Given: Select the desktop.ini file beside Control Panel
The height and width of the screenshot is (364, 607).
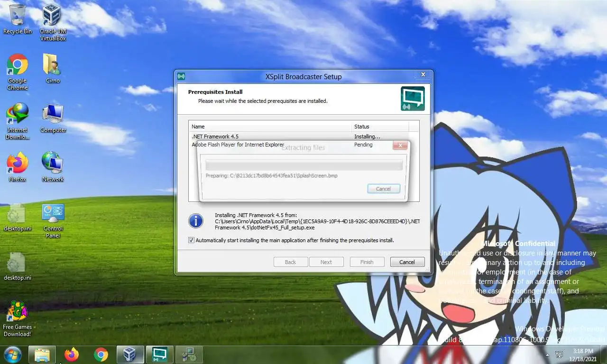Looking at the screenshot, I should [18, 218].
